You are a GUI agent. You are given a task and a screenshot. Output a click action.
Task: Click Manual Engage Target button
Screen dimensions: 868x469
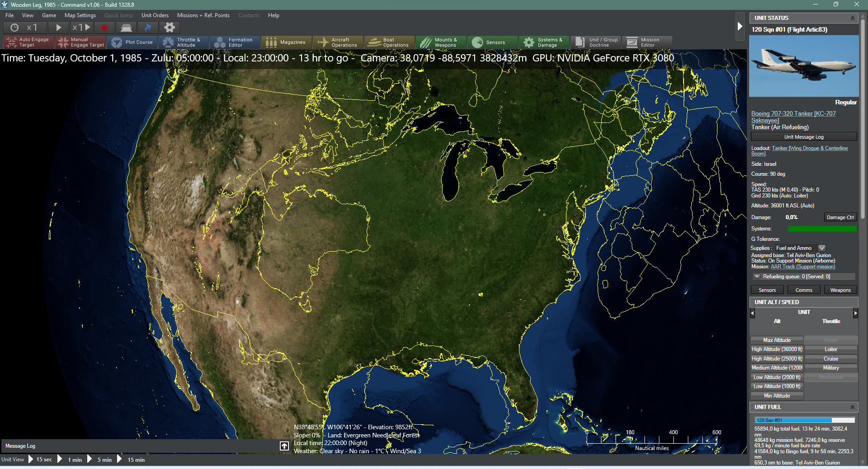click(80, 42)
